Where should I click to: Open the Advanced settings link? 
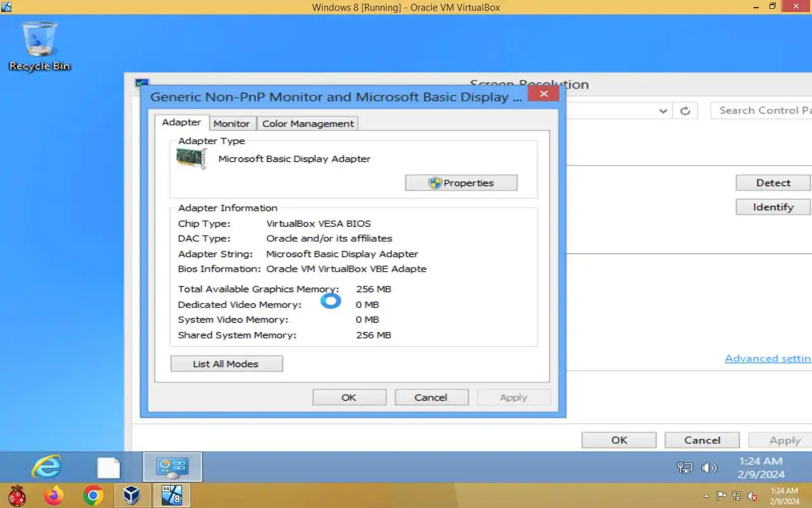point(768,359)
